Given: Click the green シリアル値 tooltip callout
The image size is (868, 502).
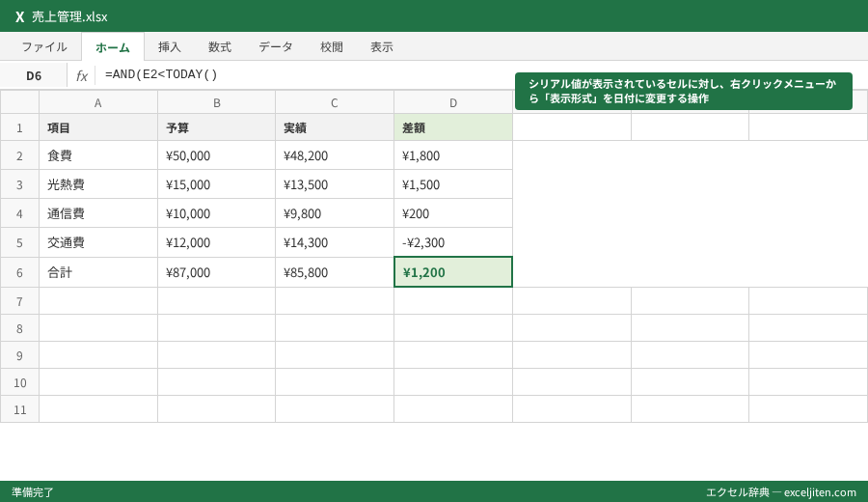Looking at the screenshot, I should tap(683, 91).
